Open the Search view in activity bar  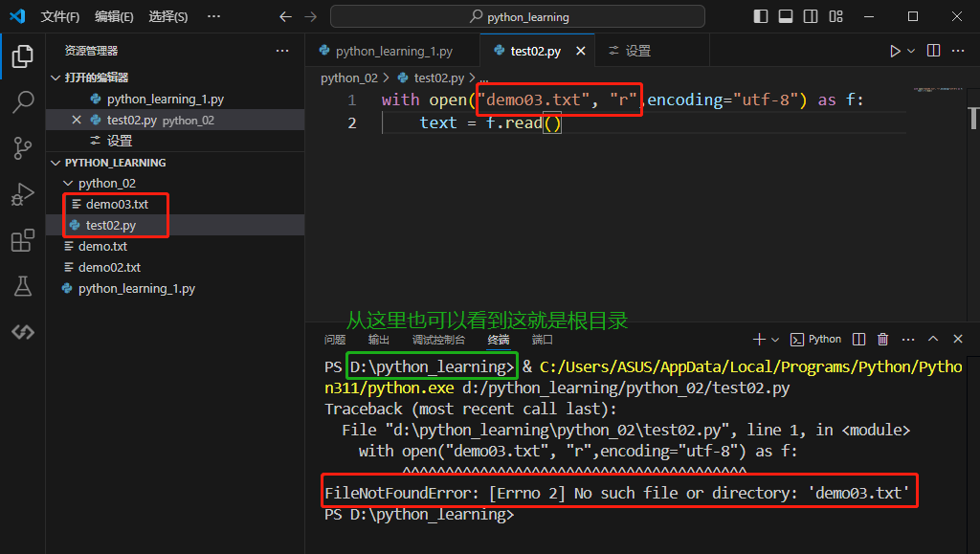[x=23, y=101]
